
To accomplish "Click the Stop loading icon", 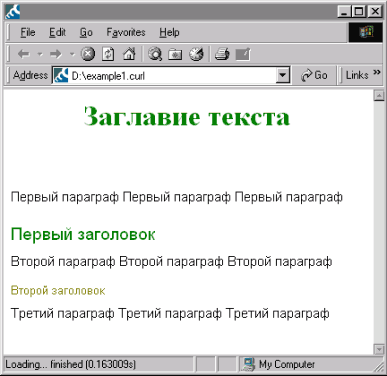I will tap(88, 54).
